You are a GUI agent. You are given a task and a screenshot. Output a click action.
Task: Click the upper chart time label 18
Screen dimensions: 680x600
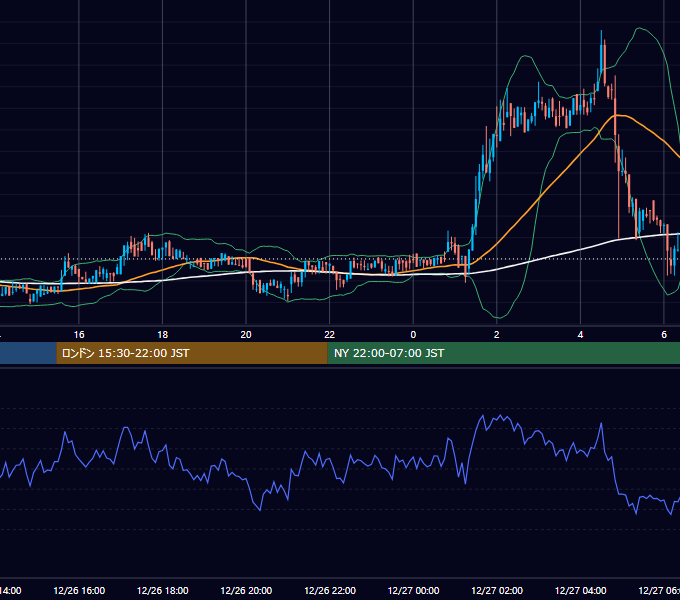click(163, 334)
